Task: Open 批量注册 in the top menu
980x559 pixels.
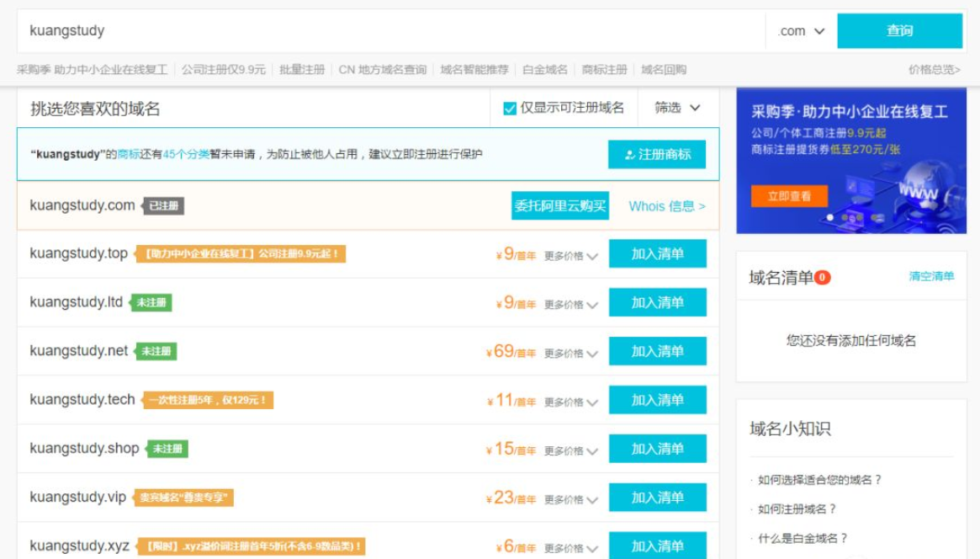Action: tap(302, 70)
